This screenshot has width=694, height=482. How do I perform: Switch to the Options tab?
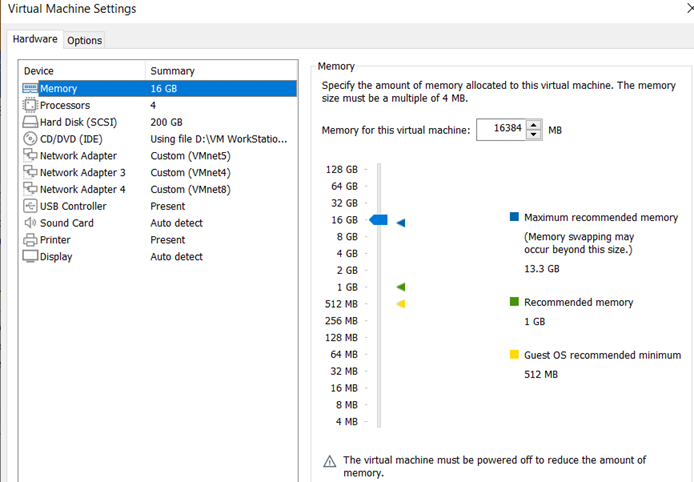tap(85, 40)
